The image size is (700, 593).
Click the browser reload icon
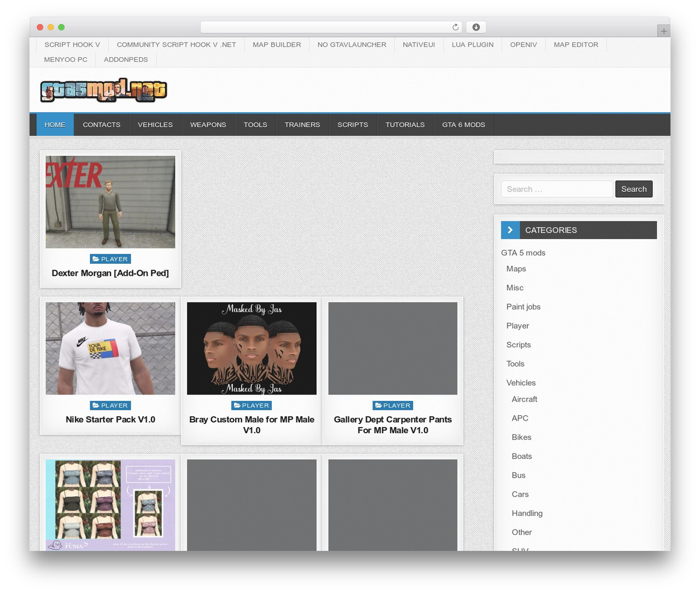click(455, 27)
